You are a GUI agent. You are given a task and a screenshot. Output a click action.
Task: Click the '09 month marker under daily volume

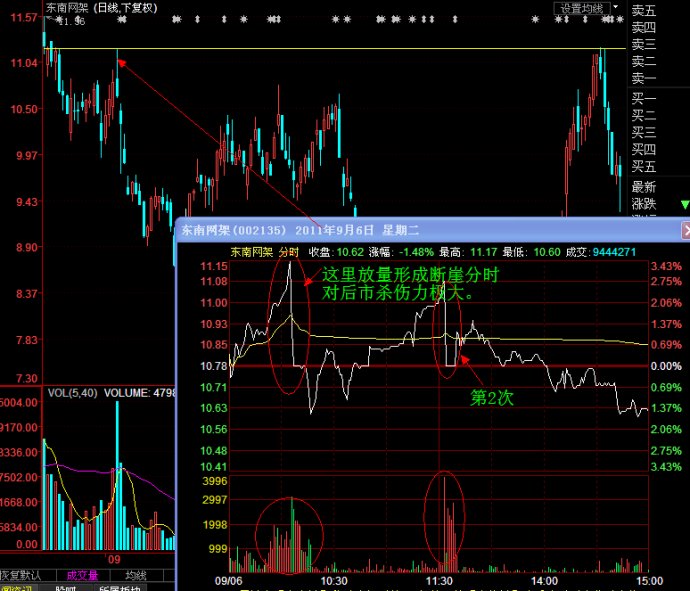coord(114,559)
